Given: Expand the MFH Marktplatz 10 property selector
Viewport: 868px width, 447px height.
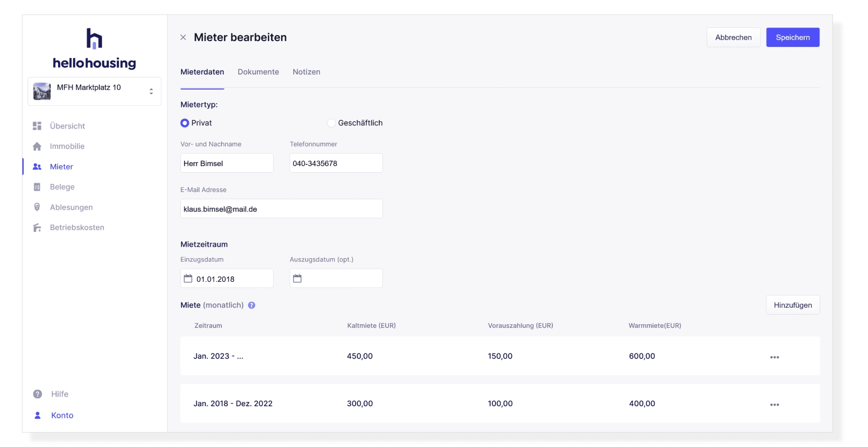Looking at the screenshot, I should click(151, 91).
